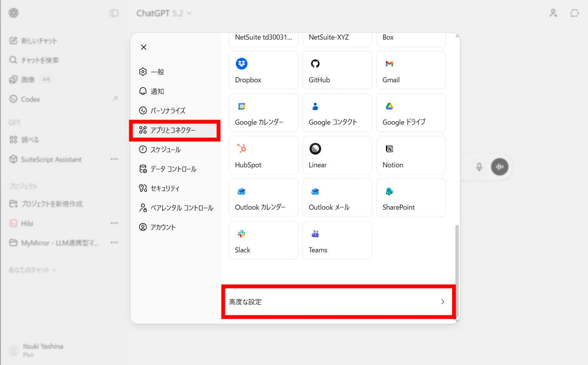
Task: Click the Dropbox connector icon
Action: [x=242, y=64]
